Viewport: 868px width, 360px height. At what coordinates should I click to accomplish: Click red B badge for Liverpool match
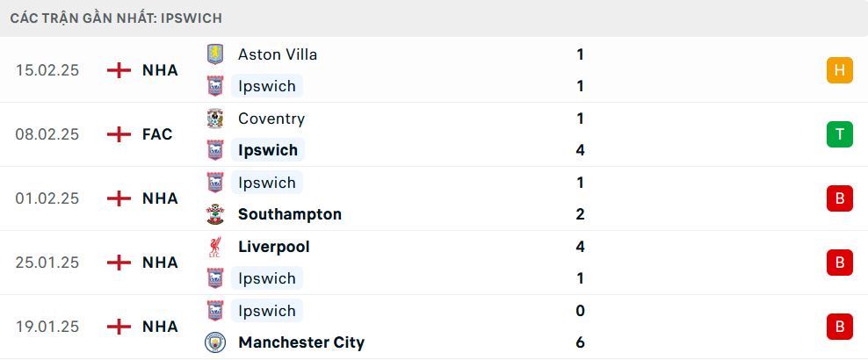[840, 263]
